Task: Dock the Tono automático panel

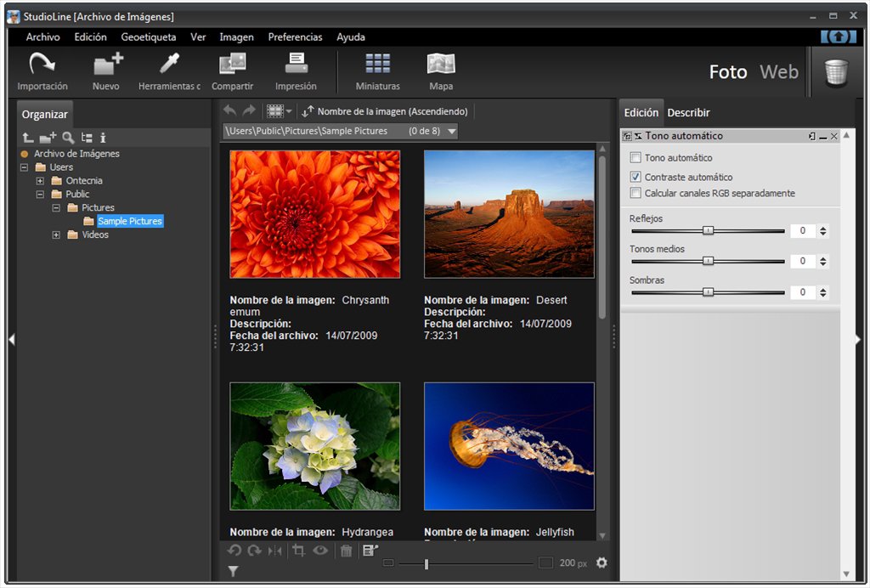Action: pyautogui.click(x=811, y=136)
